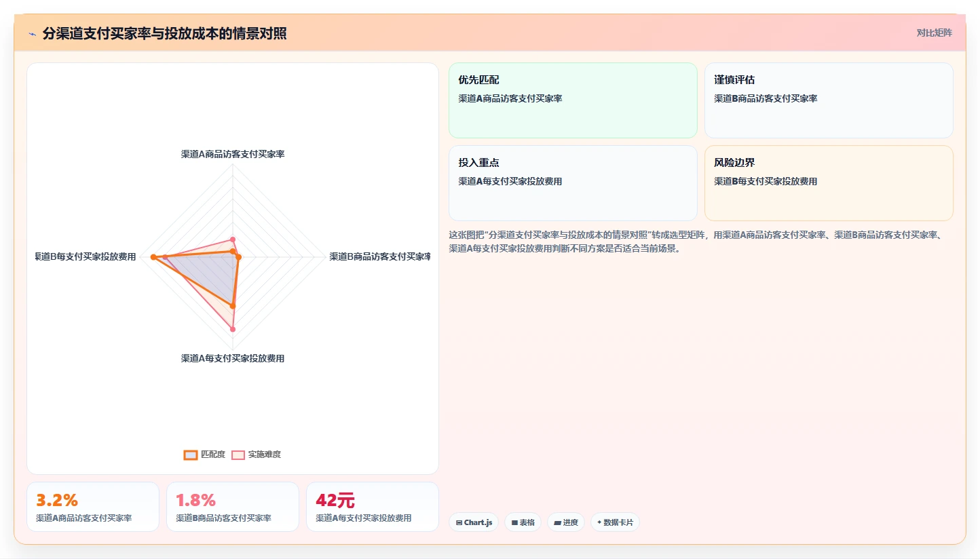980x559 pixels.
Task: Click the small icon before the card title
Action: click(32, 34)
